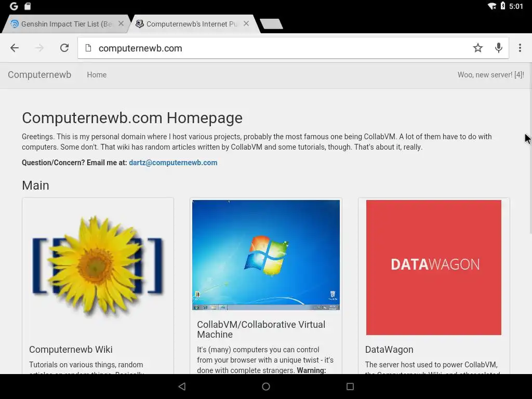
Task: Reload the page with the refresh icon
Action: click(x=64, y=48)
